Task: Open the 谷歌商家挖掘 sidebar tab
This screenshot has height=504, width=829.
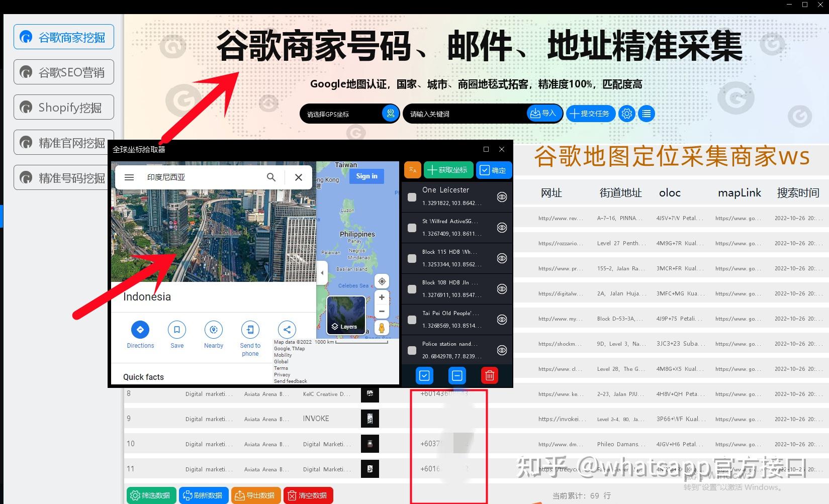Action: pos(64,37)
